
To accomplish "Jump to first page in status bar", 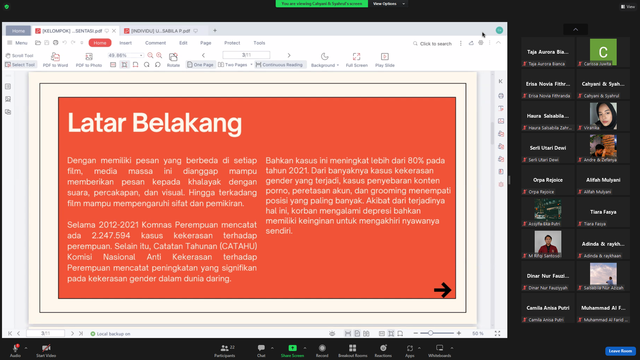I will pyautogui.click(x=10, y=333).
